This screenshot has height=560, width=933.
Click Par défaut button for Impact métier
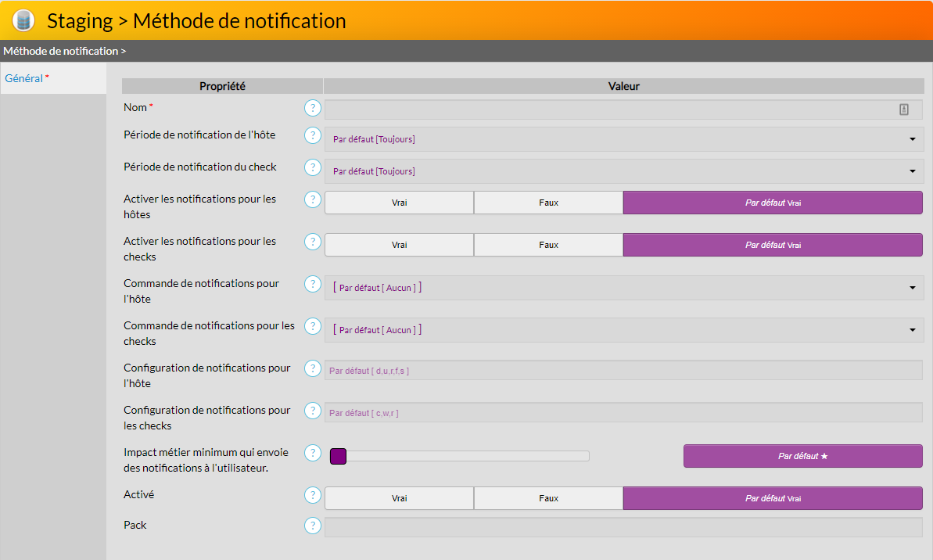pos(802,456)
